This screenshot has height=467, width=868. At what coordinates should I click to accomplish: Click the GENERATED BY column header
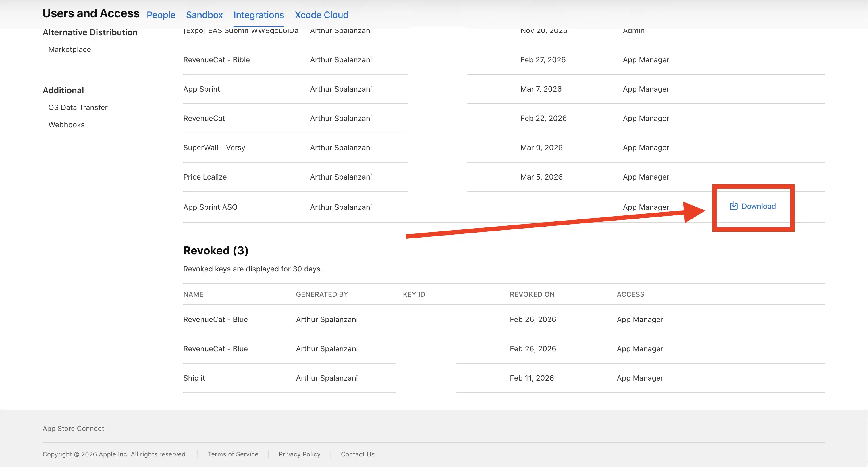pos(322,294)
